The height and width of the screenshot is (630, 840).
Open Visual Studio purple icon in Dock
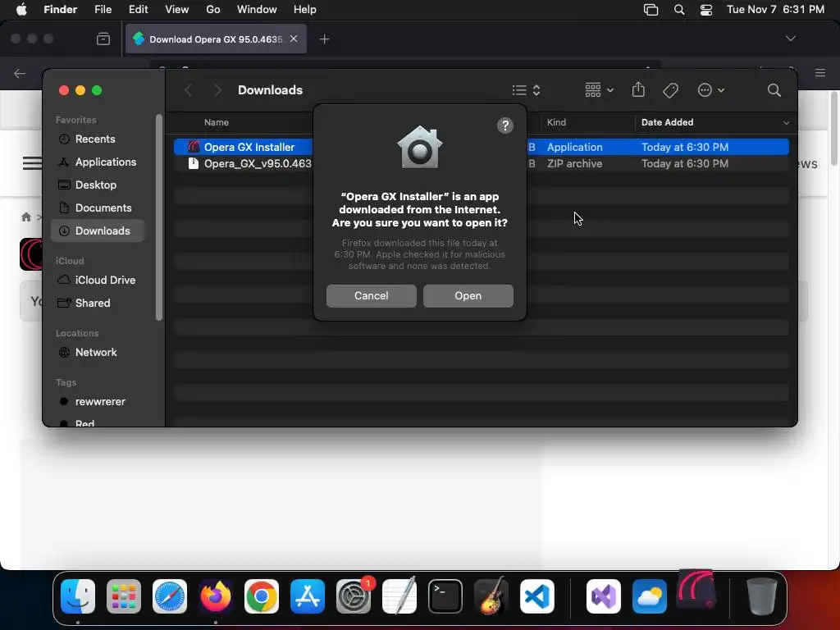604,596
